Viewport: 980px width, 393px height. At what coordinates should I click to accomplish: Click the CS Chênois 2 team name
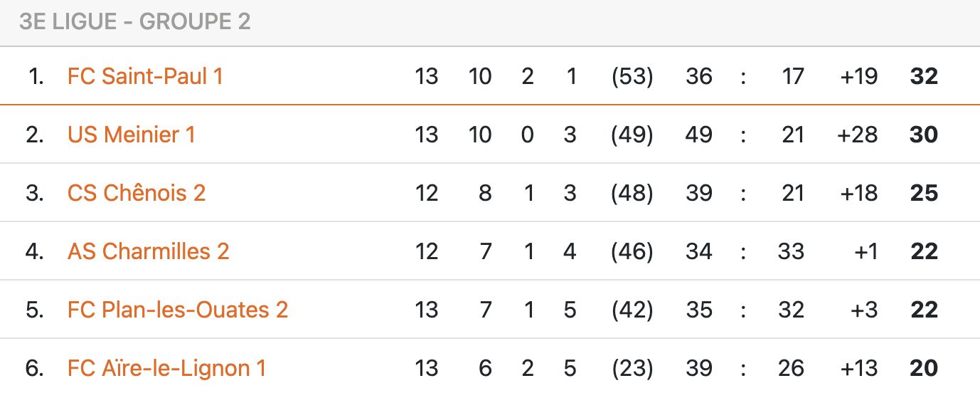click(x=137, y=193)
